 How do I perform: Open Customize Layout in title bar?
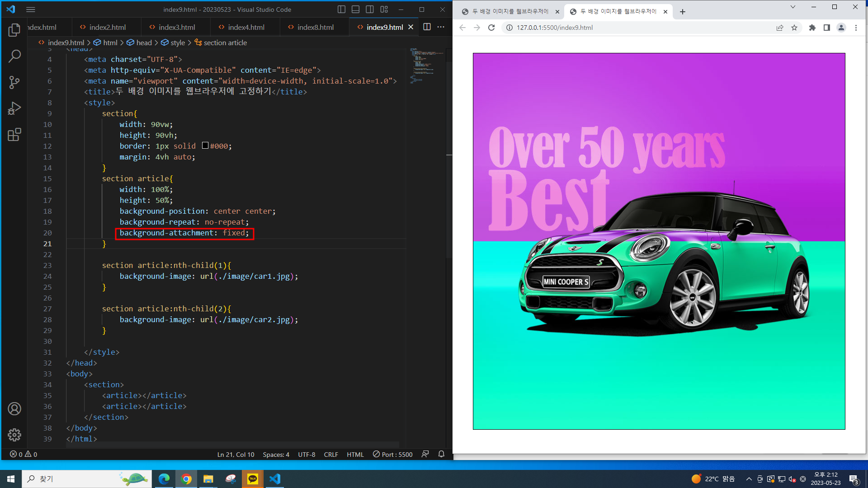384,9
